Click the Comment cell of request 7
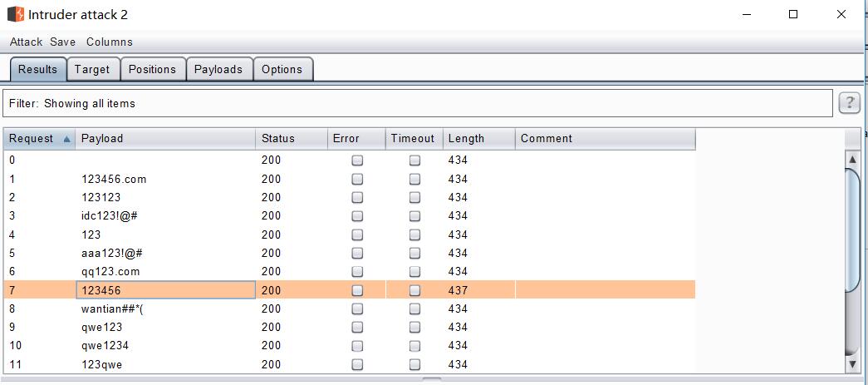Viewport: 868px width, 385px height. click(x=605, y=290)
